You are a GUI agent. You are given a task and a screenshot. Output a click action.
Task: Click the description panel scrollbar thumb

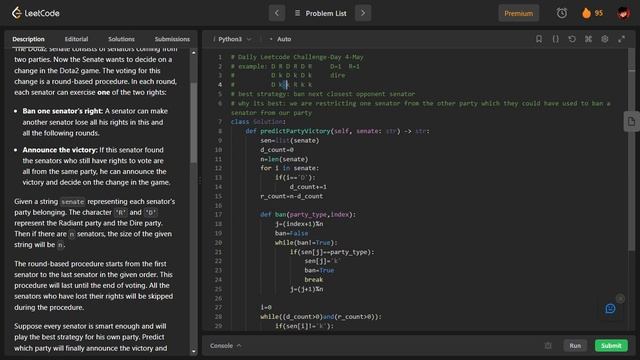(193, 122)
